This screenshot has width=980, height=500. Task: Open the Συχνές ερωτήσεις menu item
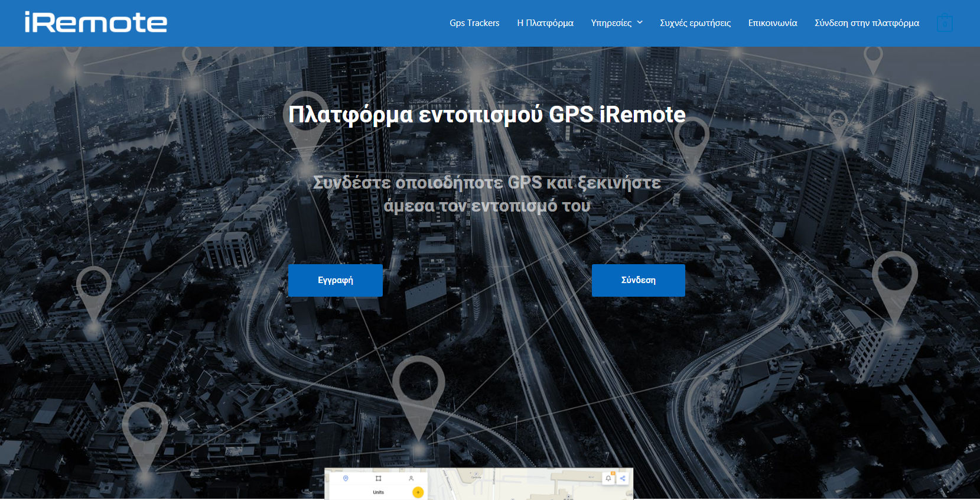(695, 23)
